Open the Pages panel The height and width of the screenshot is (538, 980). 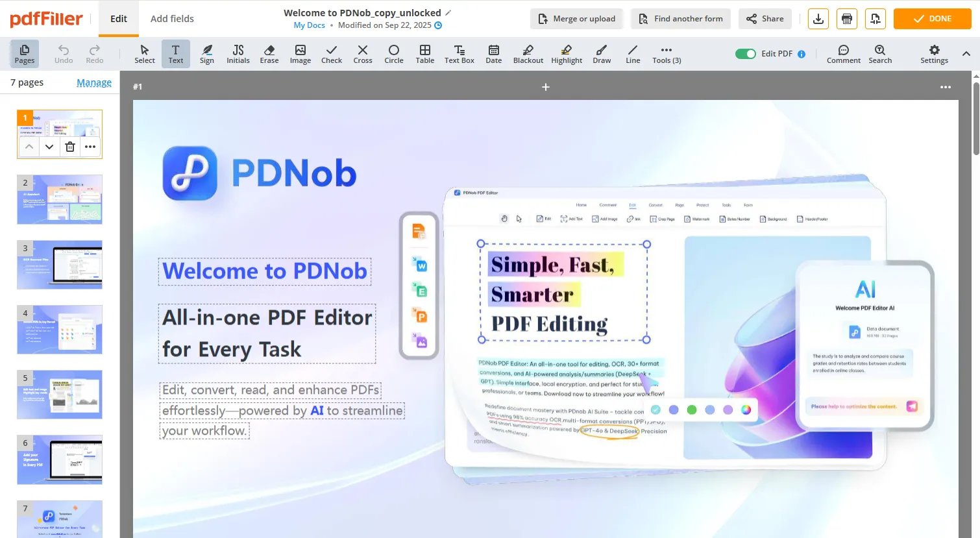point(25,54)
